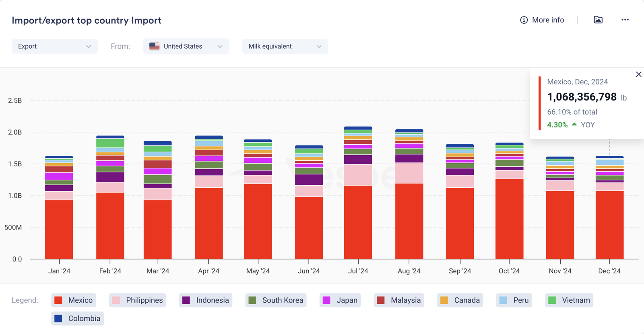Image resolution: width=644 pixels, height=334 pixels.
Task: Hide the South Korea legend series
Action: 276,300
